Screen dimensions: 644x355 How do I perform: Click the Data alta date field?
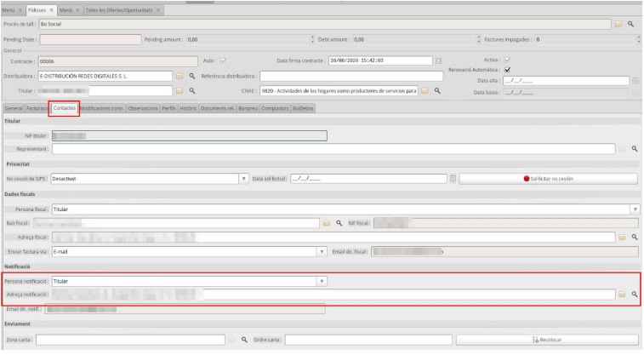(x=566, y=81)
